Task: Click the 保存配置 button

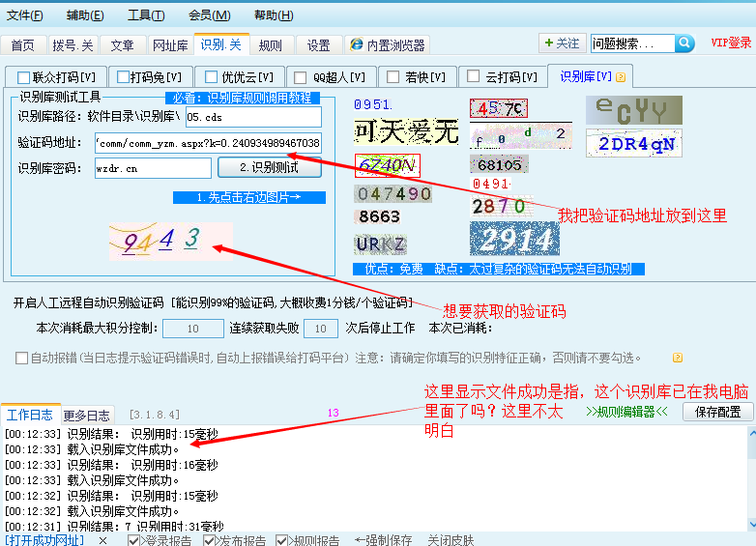Action: (717, 412)
